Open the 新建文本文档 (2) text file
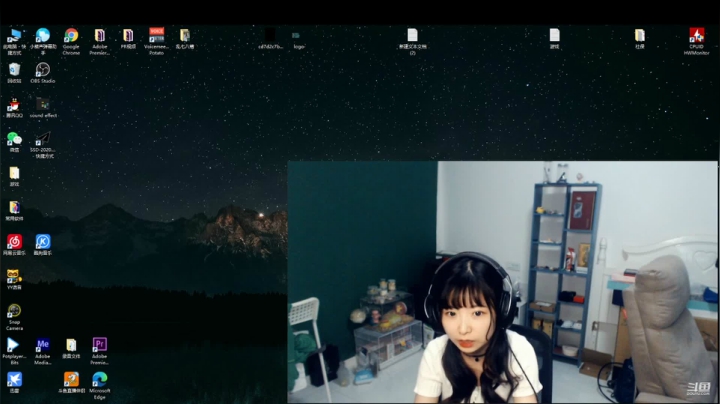The width and height of the screenshot is (720, 404). [x=412, y=35]
